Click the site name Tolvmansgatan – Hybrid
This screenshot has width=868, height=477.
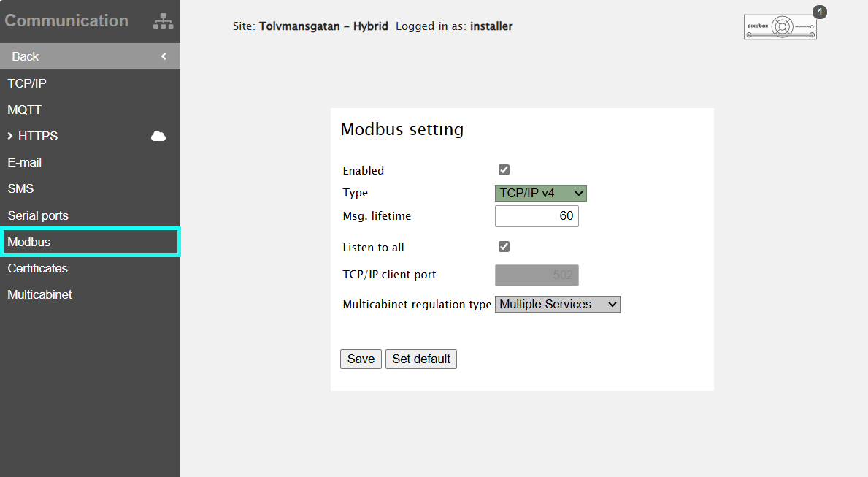click(x=324, y=26)
